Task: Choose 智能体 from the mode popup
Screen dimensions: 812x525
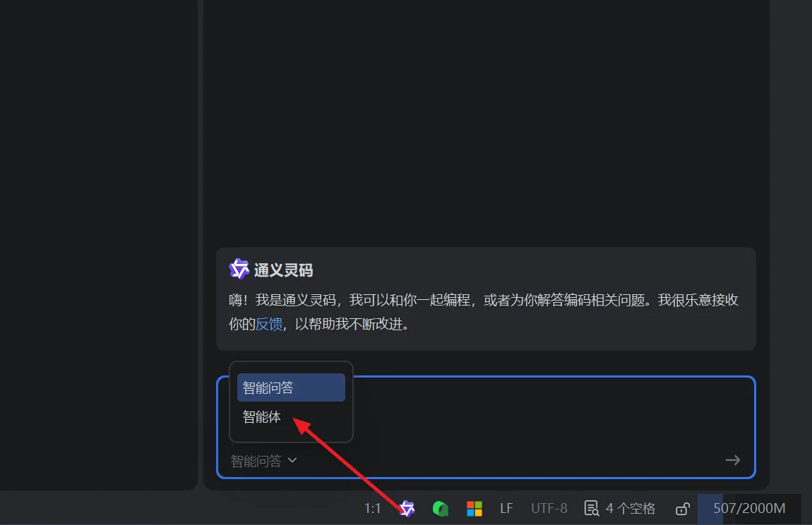Action: (x=263, y=417)
